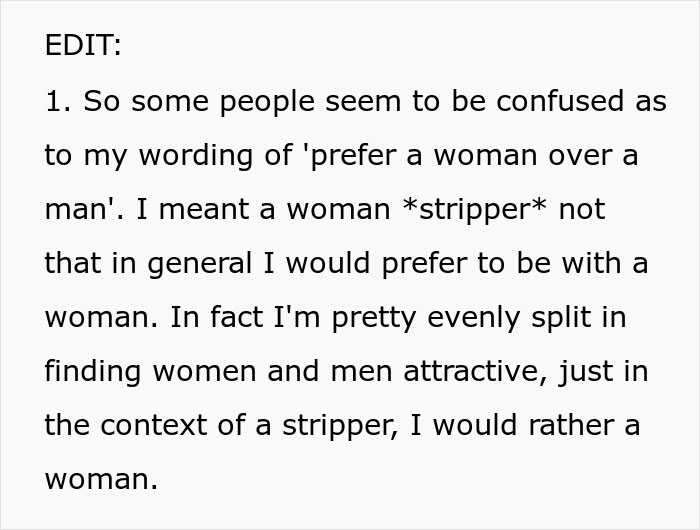Click the "EDIT:" heading text

(84, 46)
